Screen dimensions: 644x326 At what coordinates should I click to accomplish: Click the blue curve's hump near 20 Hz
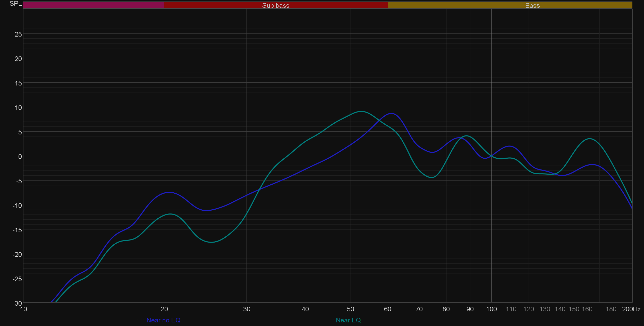(169, 192)
